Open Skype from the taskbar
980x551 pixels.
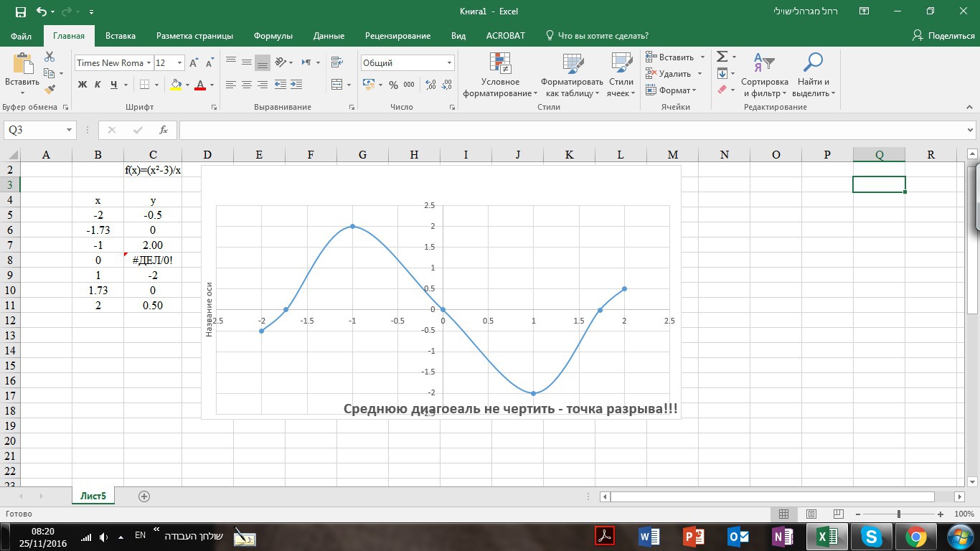tap(872, 537)
